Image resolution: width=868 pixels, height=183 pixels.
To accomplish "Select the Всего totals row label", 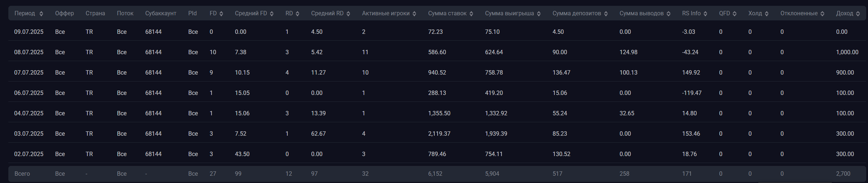I will [22, 174].
